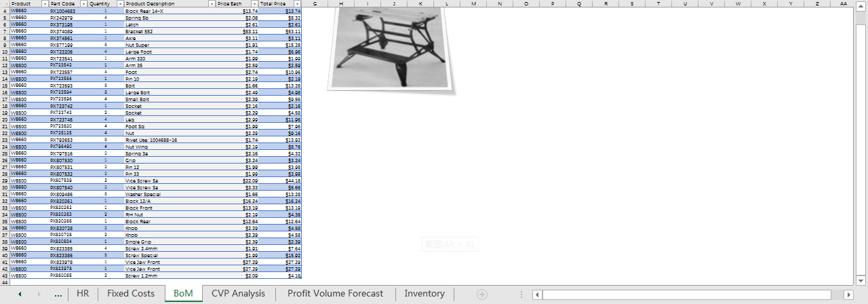Go to next sheet with right arrow
Screen dimensions: 868x304
pos(39,294)
